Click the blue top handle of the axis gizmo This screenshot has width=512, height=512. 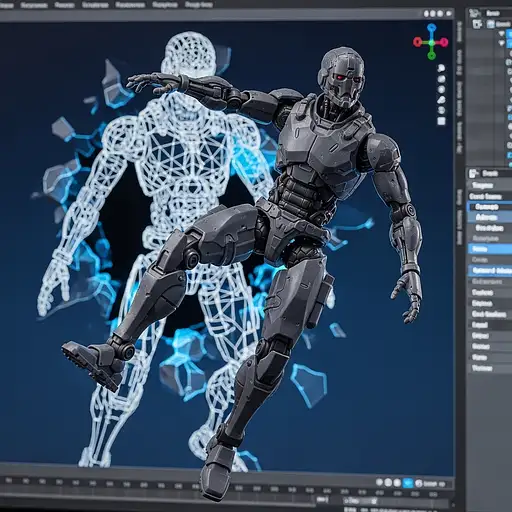(432, 28)
